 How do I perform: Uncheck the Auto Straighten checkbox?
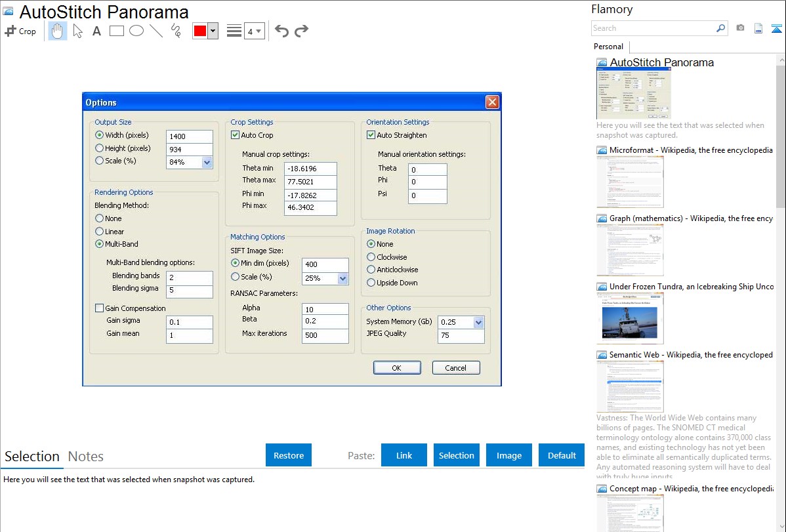click(371, 135)
